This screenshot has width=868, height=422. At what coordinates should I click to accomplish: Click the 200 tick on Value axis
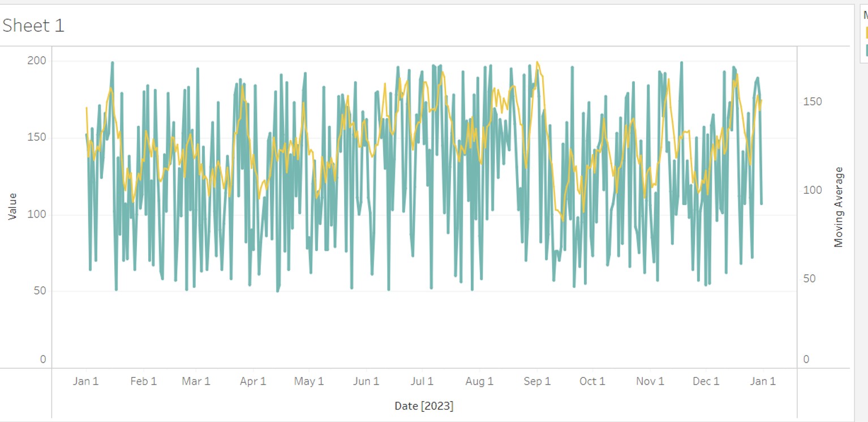pyautogui.click(x=37, y=61)
